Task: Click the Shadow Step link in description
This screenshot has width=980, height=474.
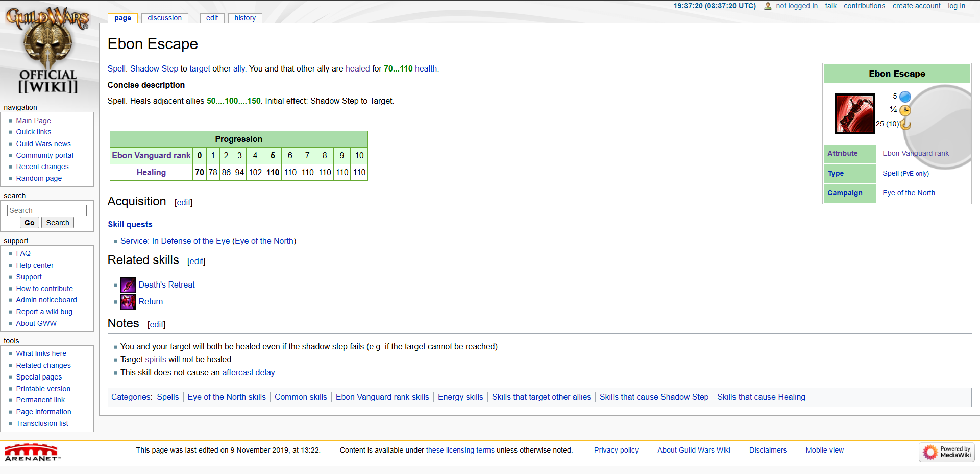Action: point(154,68)
